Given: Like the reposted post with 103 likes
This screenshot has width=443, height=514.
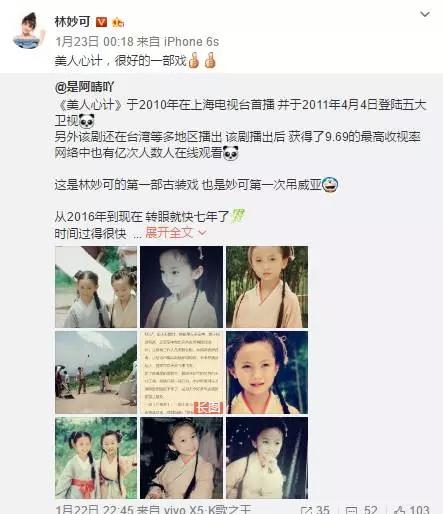Looking at the screenshot, I should (x=411, y=509).
